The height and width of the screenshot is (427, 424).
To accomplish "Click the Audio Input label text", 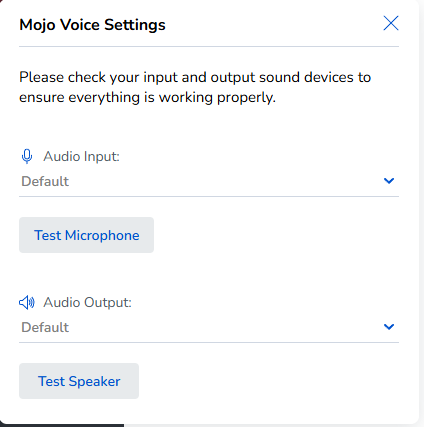I will point(81,156).
